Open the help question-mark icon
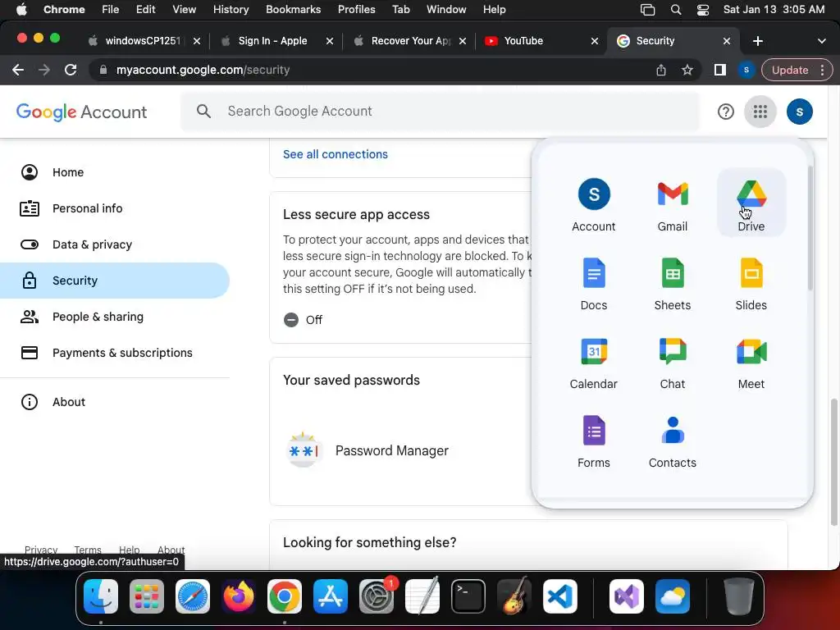840x630 pixels. click(726, 112)
